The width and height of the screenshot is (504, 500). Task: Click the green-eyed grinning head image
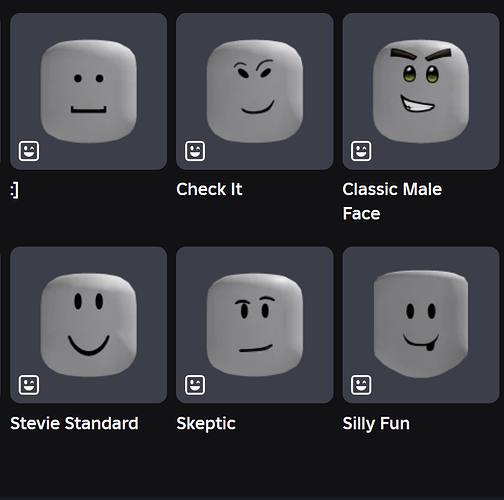coord(421,91)
